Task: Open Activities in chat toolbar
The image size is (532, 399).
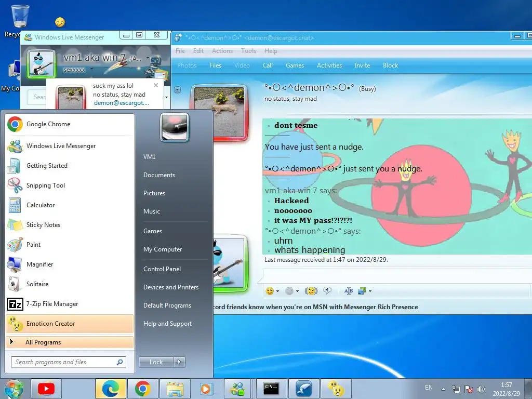Action: coord(329,65)
